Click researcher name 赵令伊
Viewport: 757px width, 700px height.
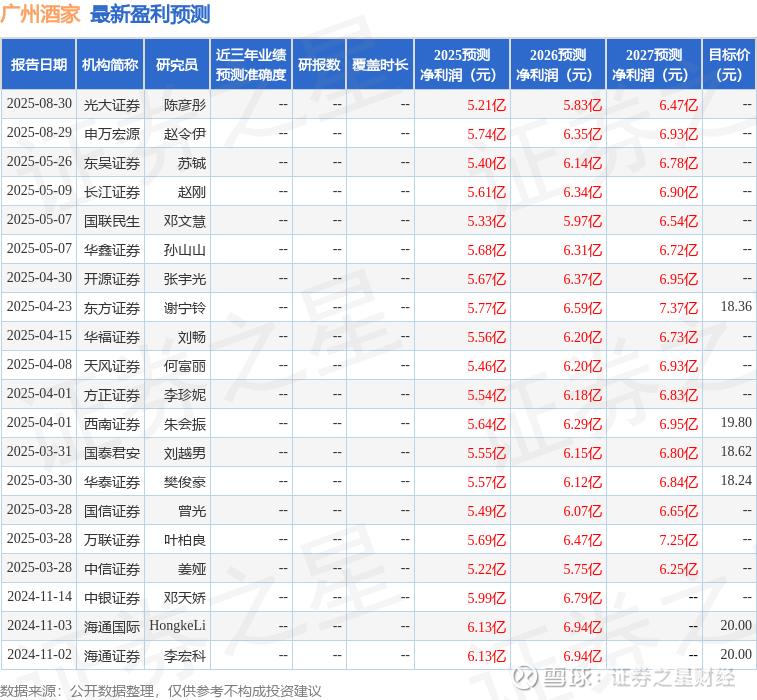(184, 134)
